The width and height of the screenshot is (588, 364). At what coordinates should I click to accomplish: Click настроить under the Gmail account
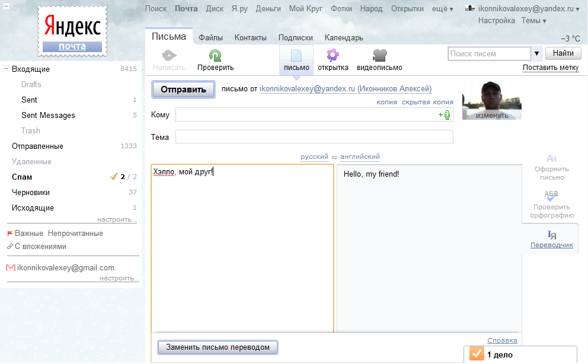[119, 278]
